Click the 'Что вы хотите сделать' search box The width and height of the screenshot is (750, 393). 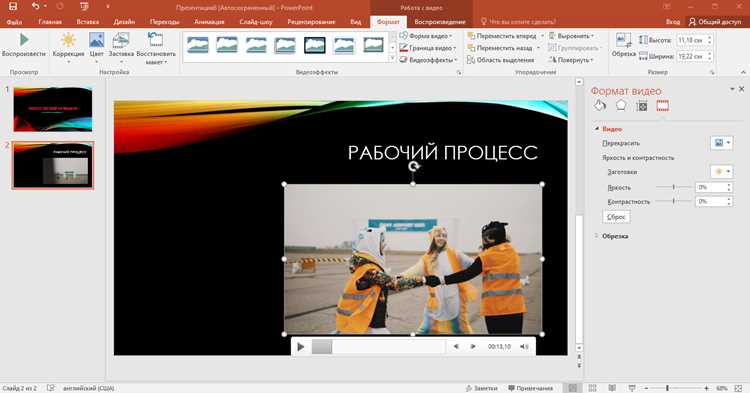(518, 22)
